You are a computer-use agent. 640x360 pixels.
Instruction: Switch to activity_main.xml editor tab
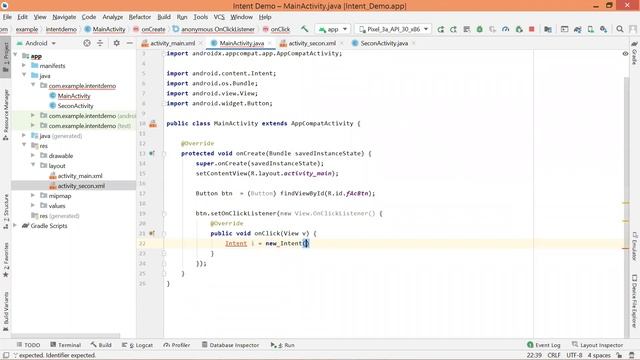pos(172,43)
